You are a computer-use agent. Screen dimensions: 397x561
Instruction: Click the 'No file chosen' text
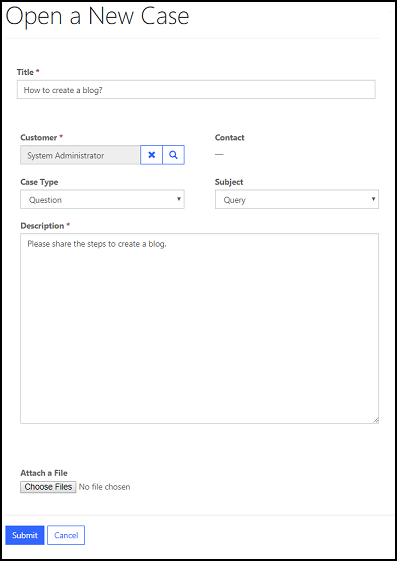pyautogui.click(x=104, y=487)
